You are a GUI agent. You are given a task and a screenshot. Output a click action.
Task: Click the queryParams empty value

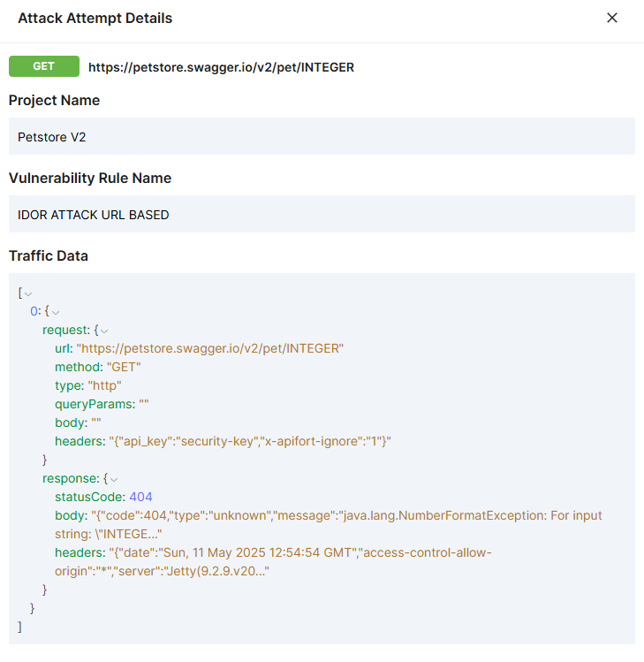144,405
